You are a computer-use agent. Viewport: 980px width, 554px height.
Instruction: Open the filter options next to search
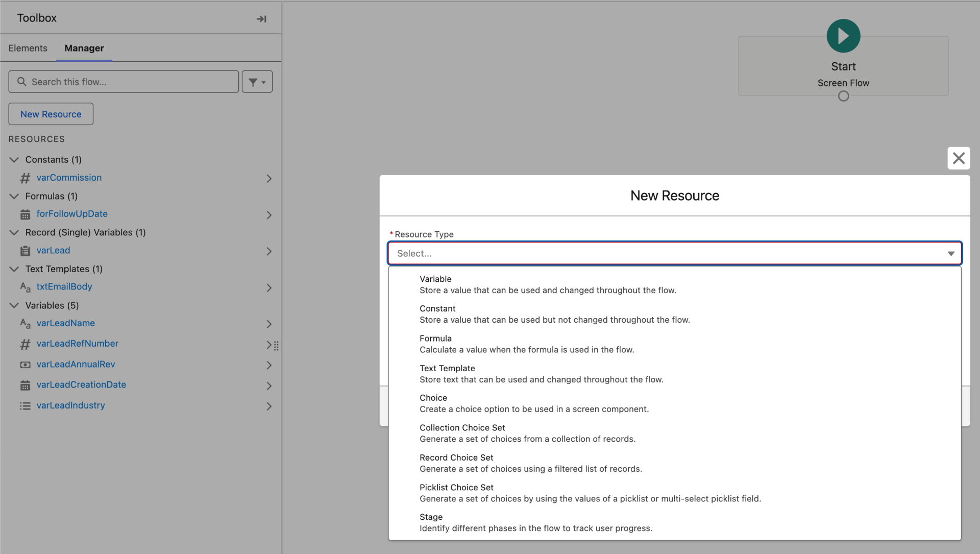pyautogui.click(x=257, y=81)
